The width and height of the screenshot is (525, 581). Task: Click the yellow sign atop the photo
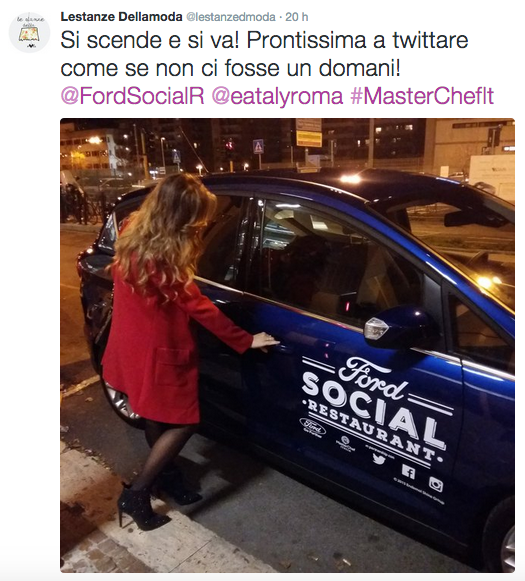[309, 137]
